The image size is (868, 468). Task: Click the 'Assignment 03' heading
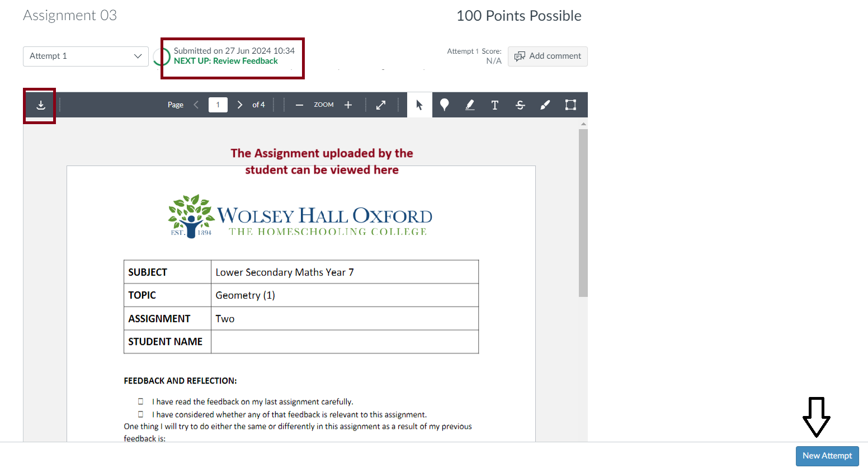pyautogui.click(x=70, y=16)
